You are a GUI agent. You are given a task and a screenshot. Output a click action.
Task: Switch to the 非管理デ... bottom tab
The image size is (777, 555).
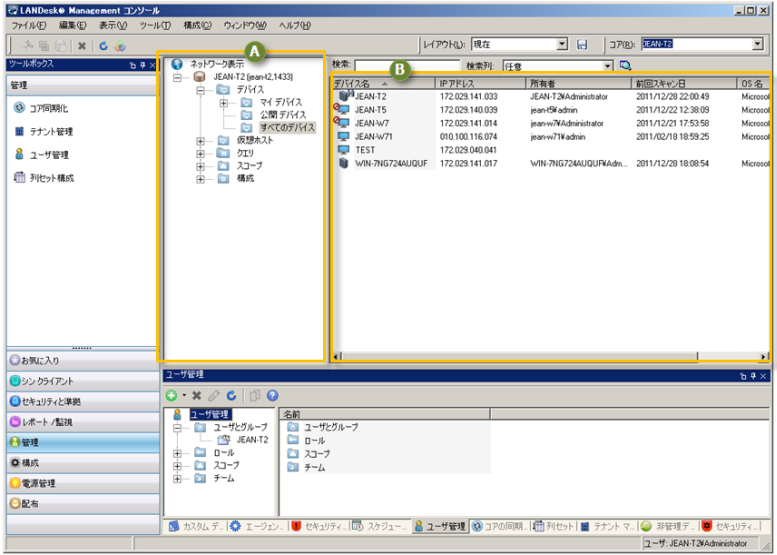pos(669,526)
